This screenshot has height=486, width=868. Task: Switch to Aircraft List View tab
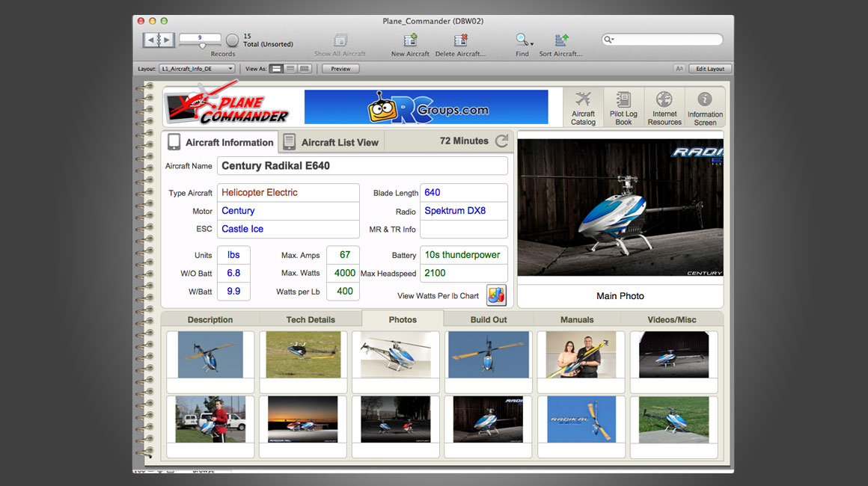pos(331,142)
